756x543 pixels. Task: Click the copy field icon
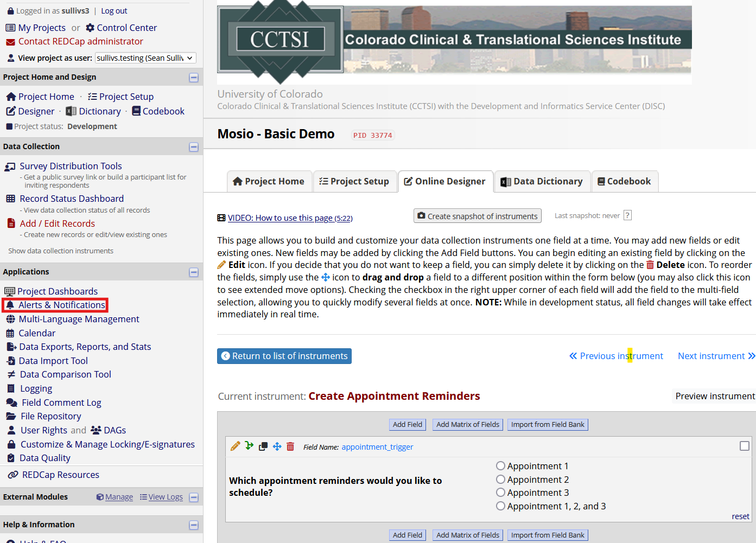tap(263, 446)
